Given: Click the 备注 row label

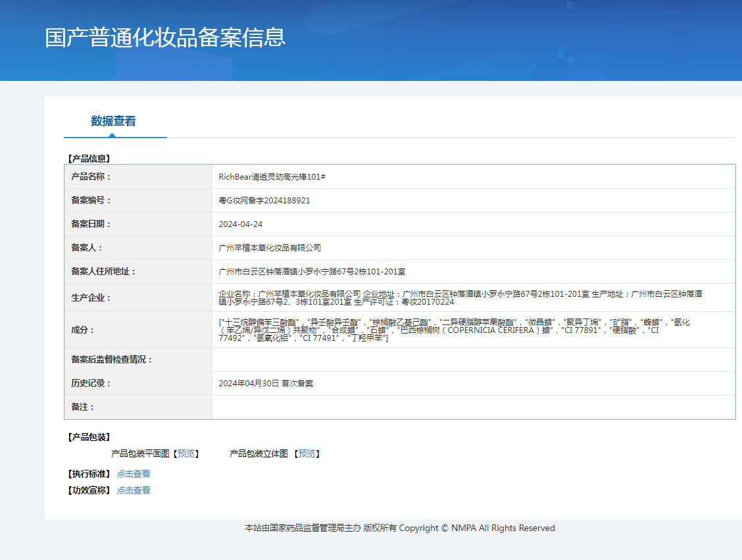Looking at the screenshot, I should pos(82,407).
